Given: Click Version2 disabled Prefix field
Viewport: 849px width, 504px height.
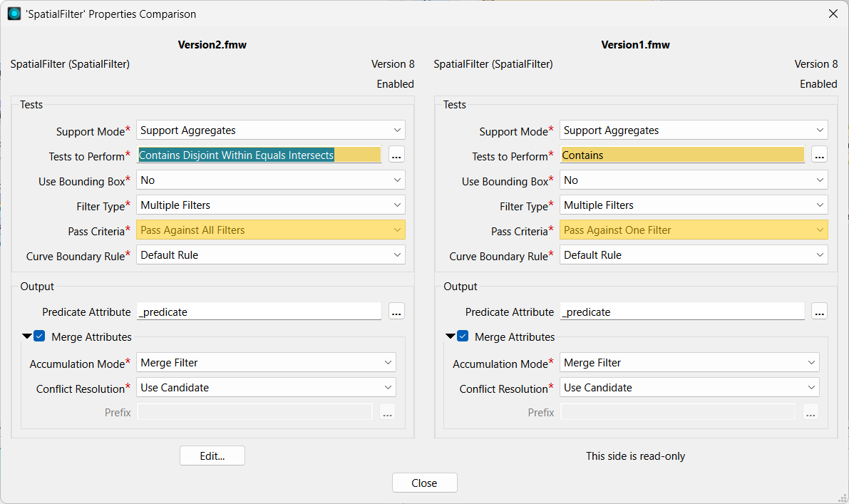Looking at the screenshot, I should pos(255,412).
